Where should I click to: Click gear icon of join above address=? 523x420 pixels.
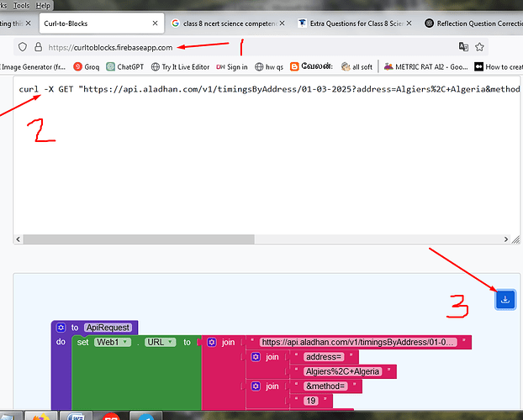pos(256,357)
